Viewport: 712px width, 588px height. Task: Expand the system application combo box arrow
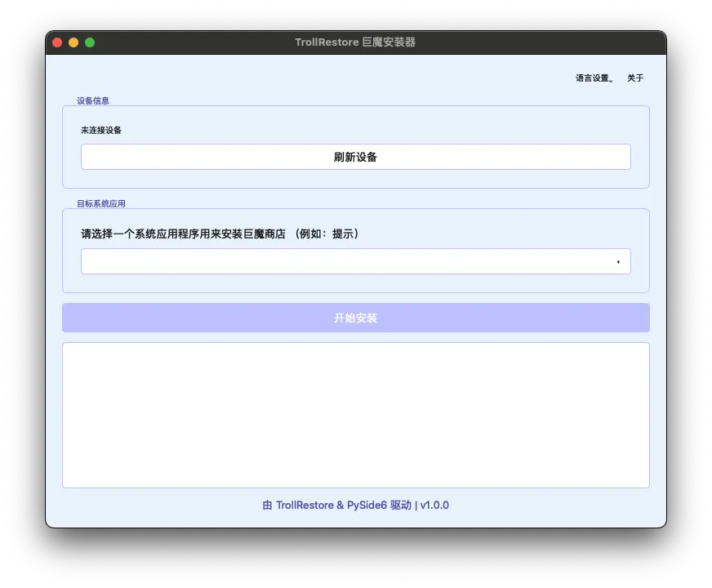coord(618,261)
